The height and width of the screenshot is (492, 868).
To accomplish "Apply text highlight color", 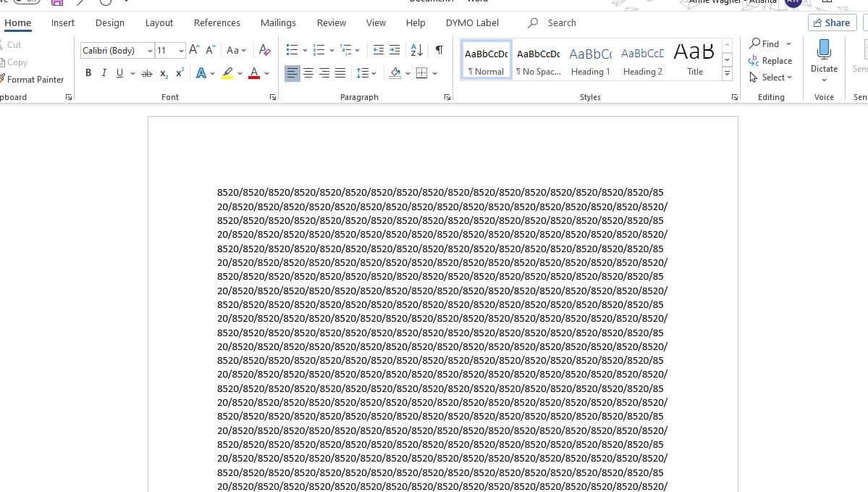I will point(227,73).
